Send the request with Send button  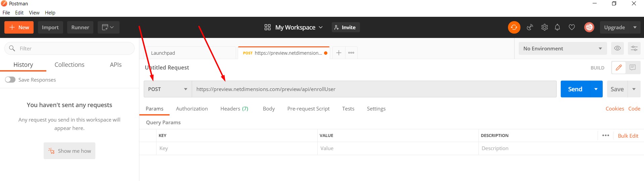pos(575,89)
